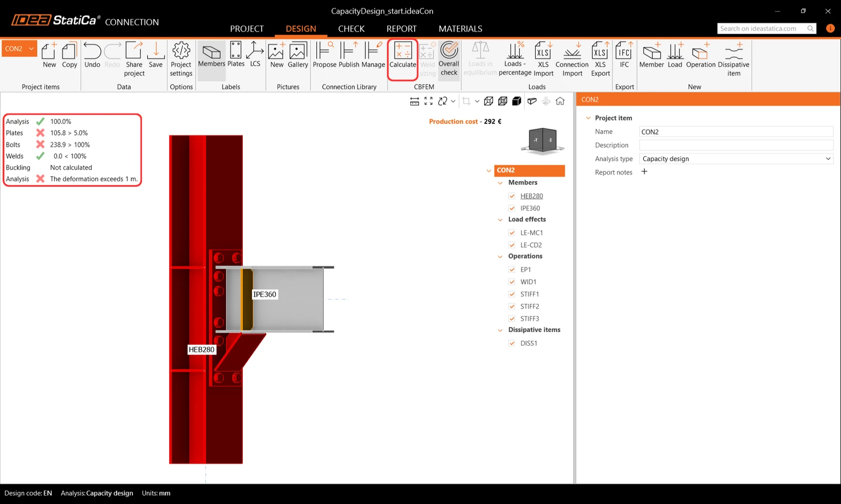Collapse the Project item section
The image size is (841, 504).
[x=588, y=118]
